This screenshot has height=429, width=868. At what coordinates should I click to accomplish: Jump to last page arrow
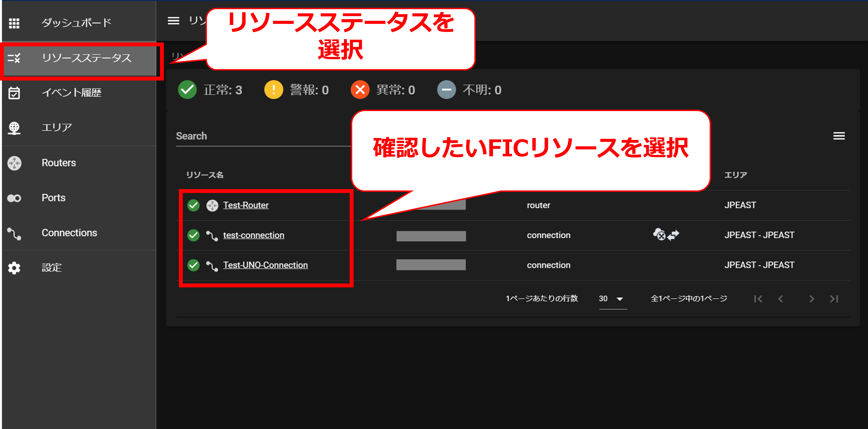[x=834, y=299]
